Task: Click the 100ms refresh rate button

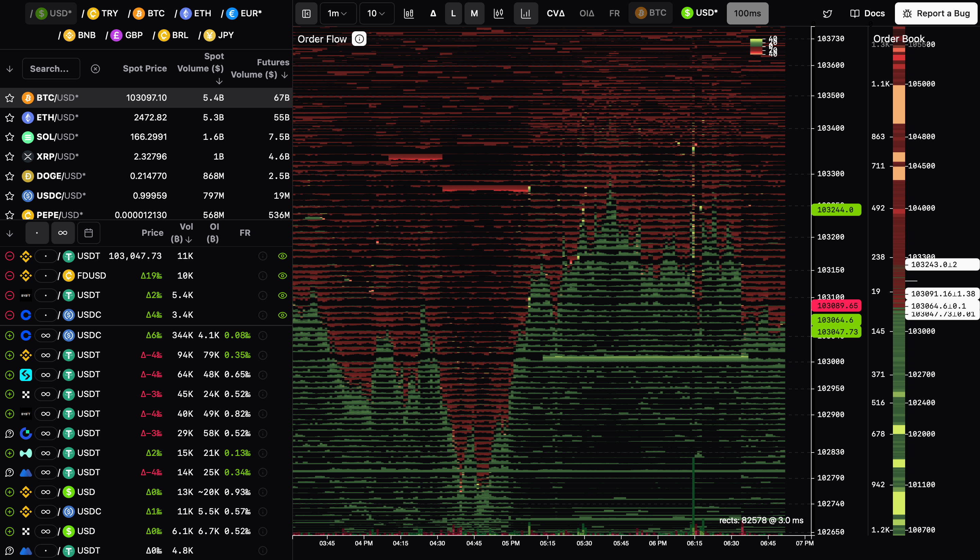Action: [747, 14]
